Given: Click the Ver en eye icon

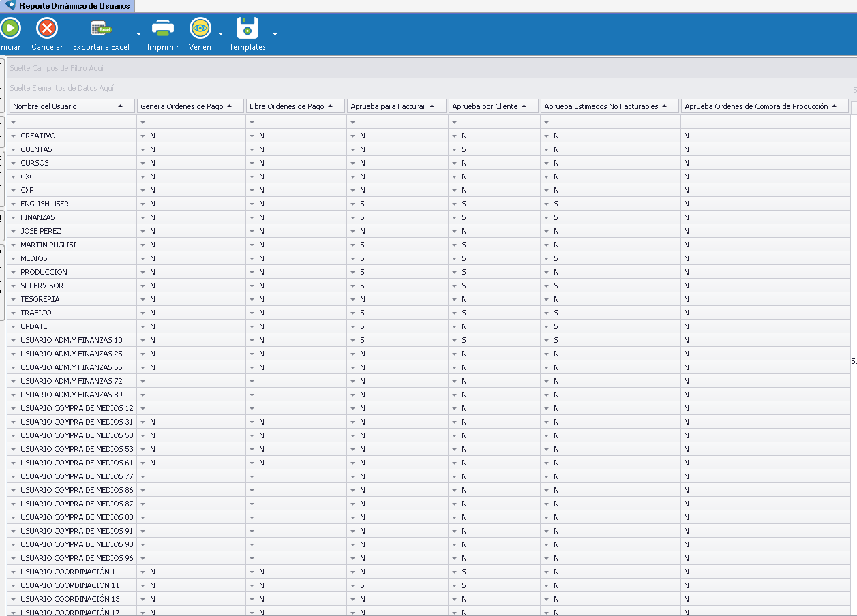Looking at the screenshot, I should pos(200,29).
